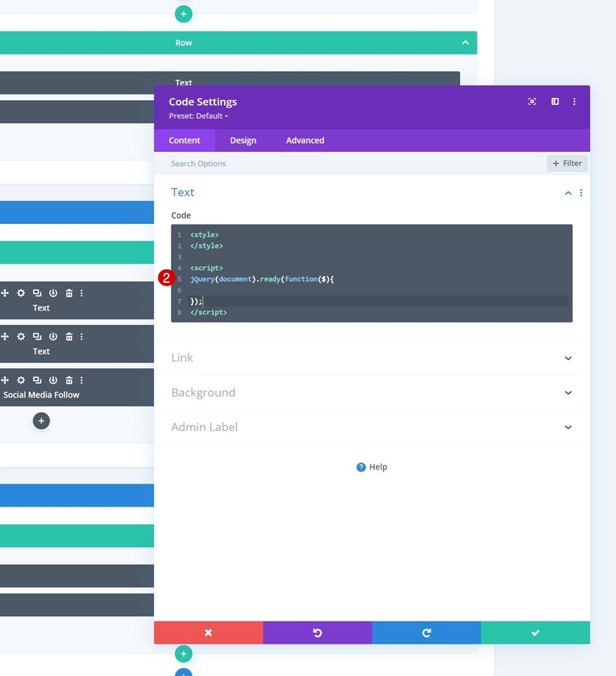This screenshot has width=616, height=676.
Task: Focus the Search Options field
Action: pyautogui.click(x=349, y=163)
